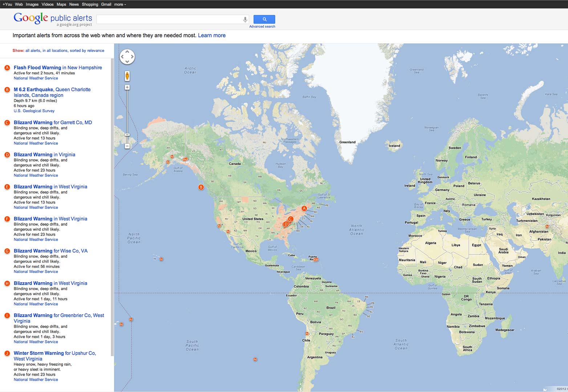Viewport: 568px width, 392px height.
Task: Click 'Depth 9.7 km (6.0 miles)' text
Action: point(35,101)
